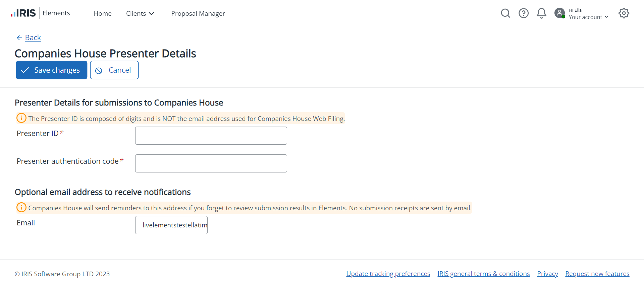Viewport: 644px width, 287px height.
Task: Open Proposal Manager from the navigation
Action: [x=198, y=13]
